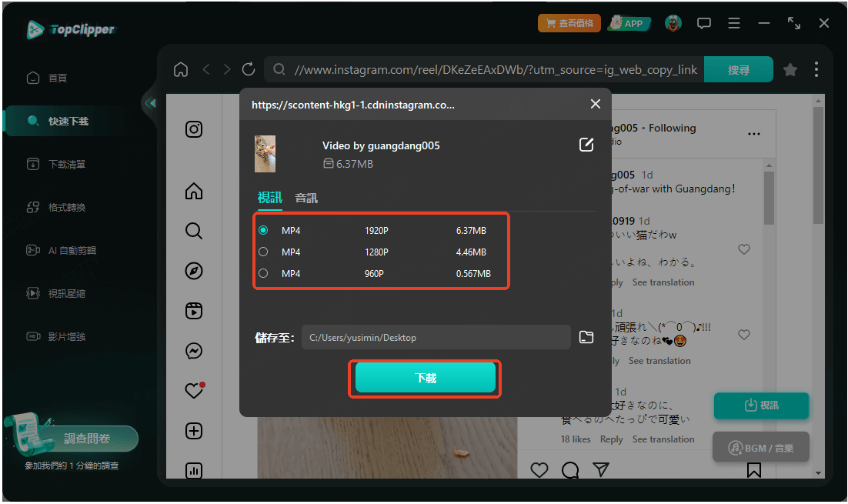Select the MP4 1920P radio option
This screenshot has height=504, width=848.
pyautogui.click(x=263, y=230)
